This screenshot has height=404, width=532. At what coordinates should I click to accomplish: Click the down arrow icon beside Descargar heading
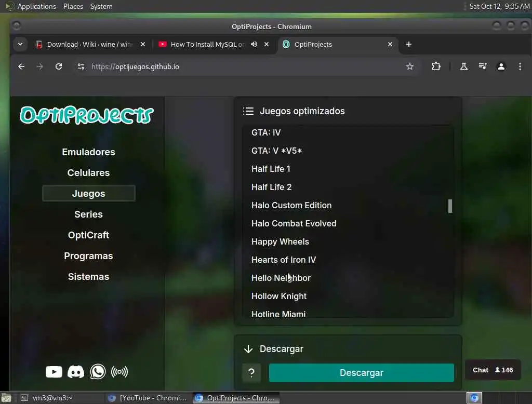coord(248,349)
